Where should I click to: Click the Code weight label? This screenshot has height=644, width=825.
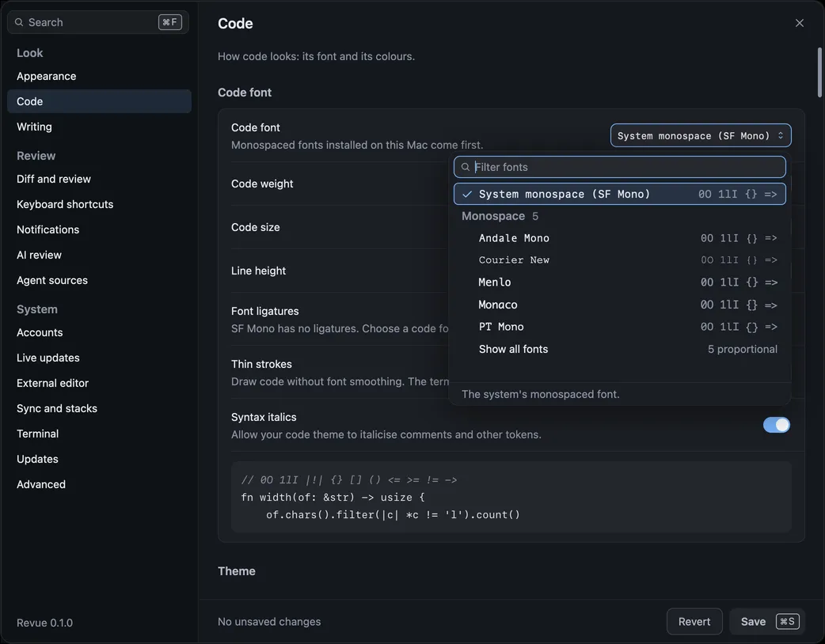[262, 184]
